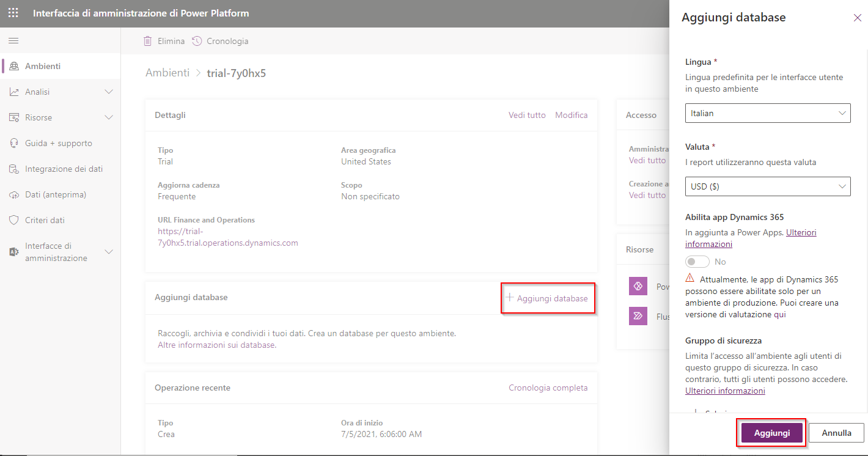
Task: Open the Valuta dropdown showing USD ($)
Action: 768,186
